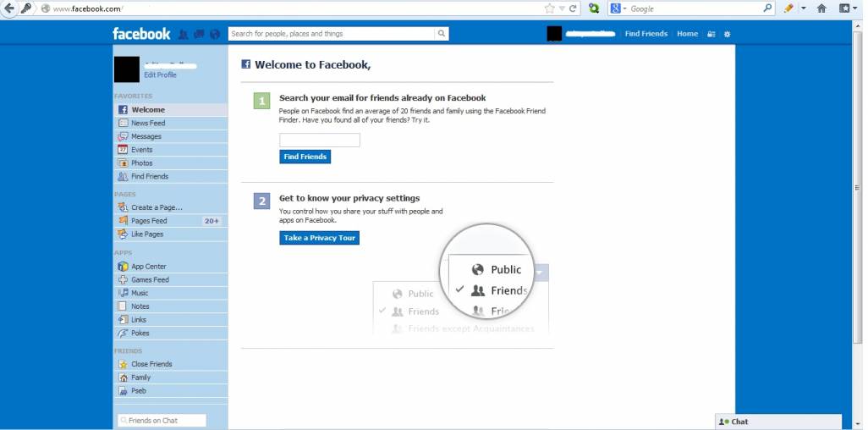Click the small profile thumbnail in header
The width and height of the screenshot is (868, 430).
pos(554,34)
